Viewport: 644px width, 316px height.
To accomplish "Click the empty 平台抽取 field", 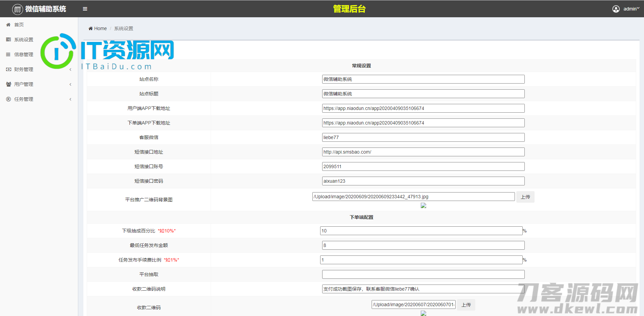I will click(x=423, y=274).
